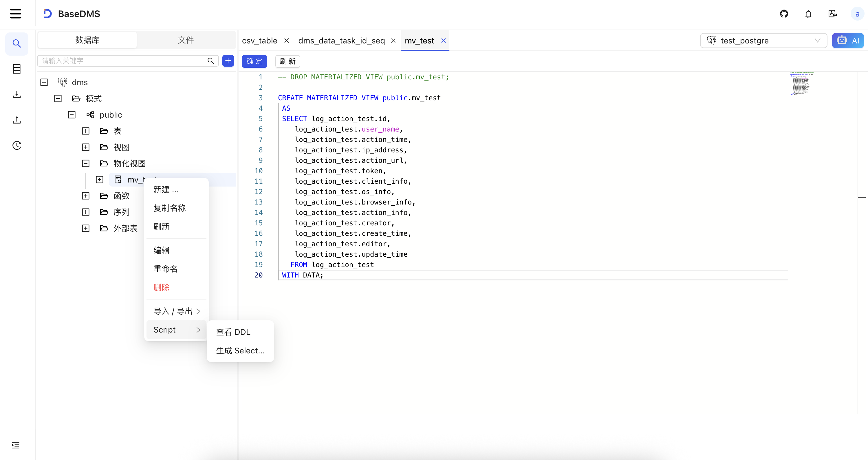Select 查看 DDL from Script submenu
868x460 pixels.
click(x=233, y=332)
